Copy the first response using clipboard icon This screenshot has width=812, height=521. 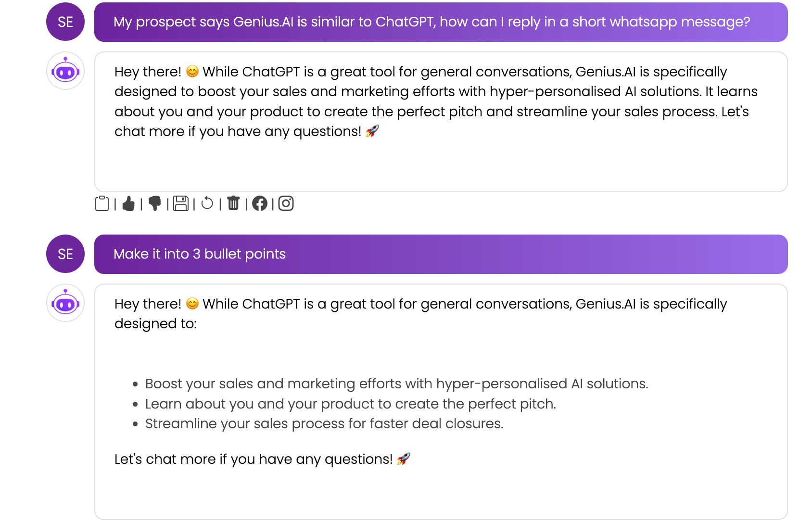102,204
